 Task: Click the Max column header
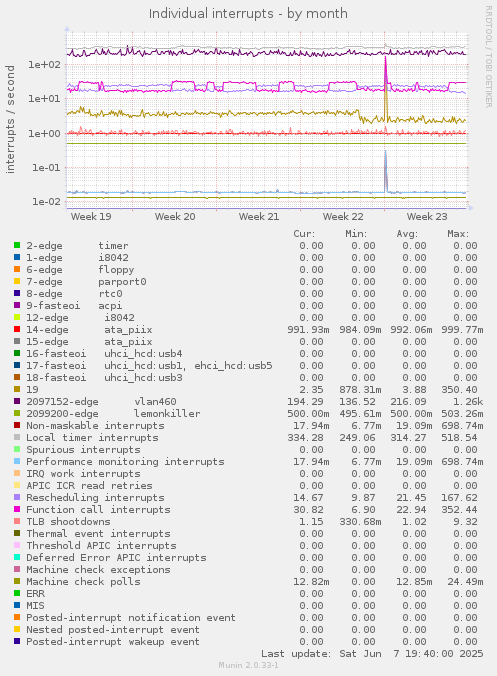click(458, 234)
